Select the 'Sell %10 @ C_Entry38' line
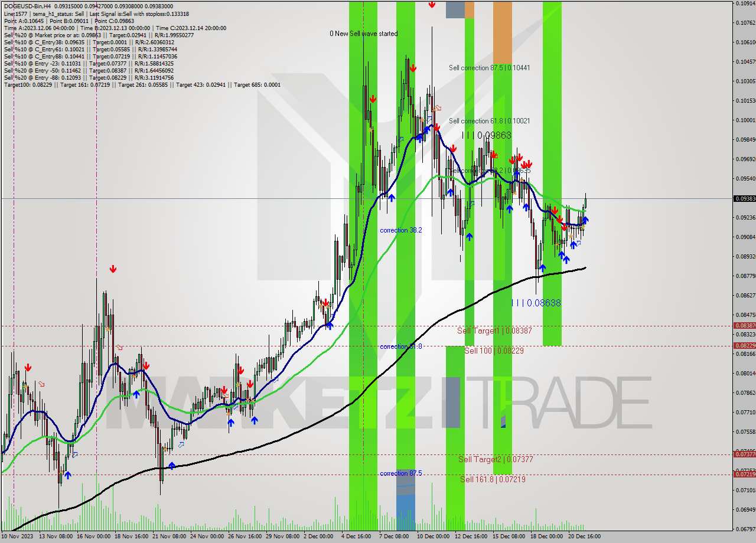 89,42
